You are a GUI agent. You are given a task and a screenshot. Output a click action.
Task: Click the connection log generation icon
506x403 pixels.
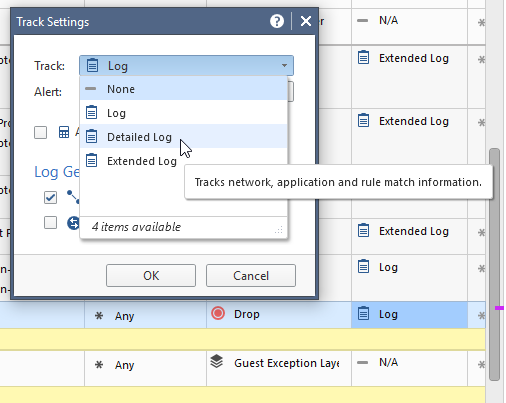point(73,197)
